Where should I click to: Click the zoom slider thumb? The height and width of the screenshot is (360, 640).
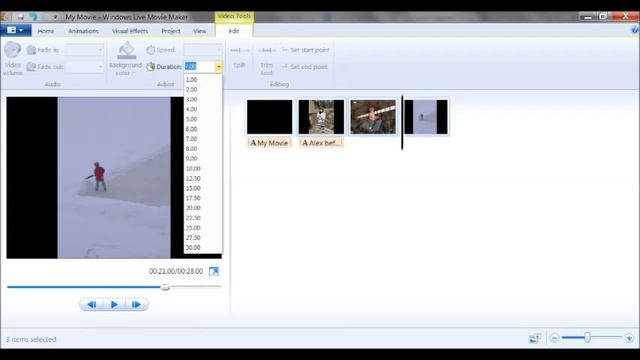[587, 338]
